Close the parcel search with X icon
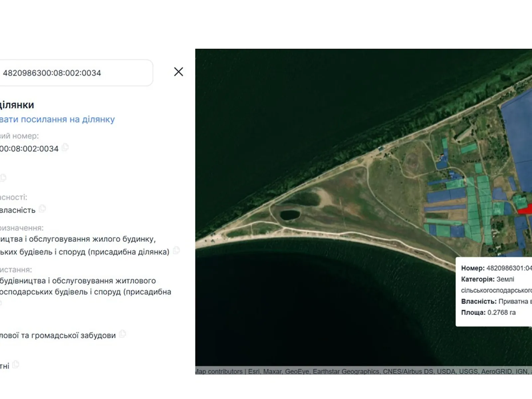Viewport: 532px width, 399px height. (x=179, y=72)
